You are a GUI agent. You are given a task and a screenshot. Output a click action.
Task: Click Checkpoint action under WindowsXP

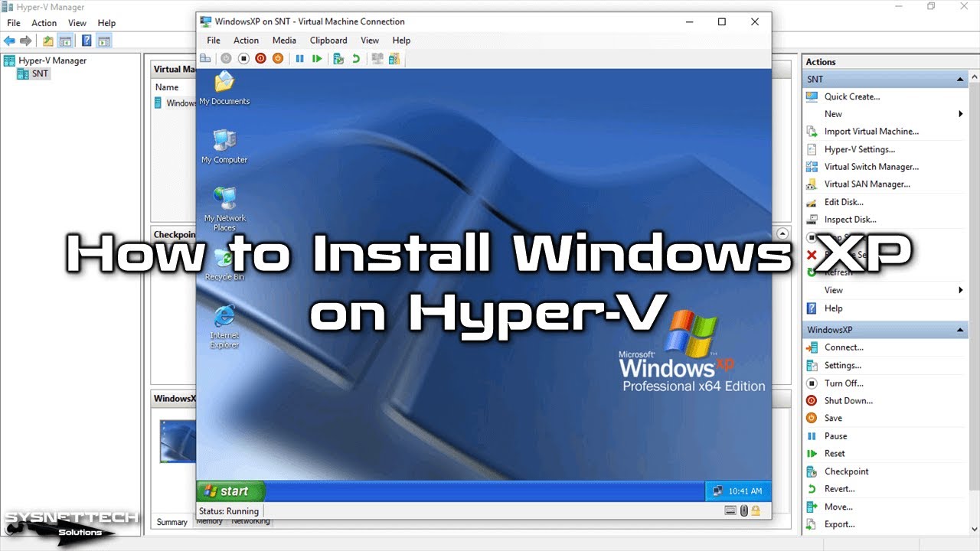coord(847,472)
